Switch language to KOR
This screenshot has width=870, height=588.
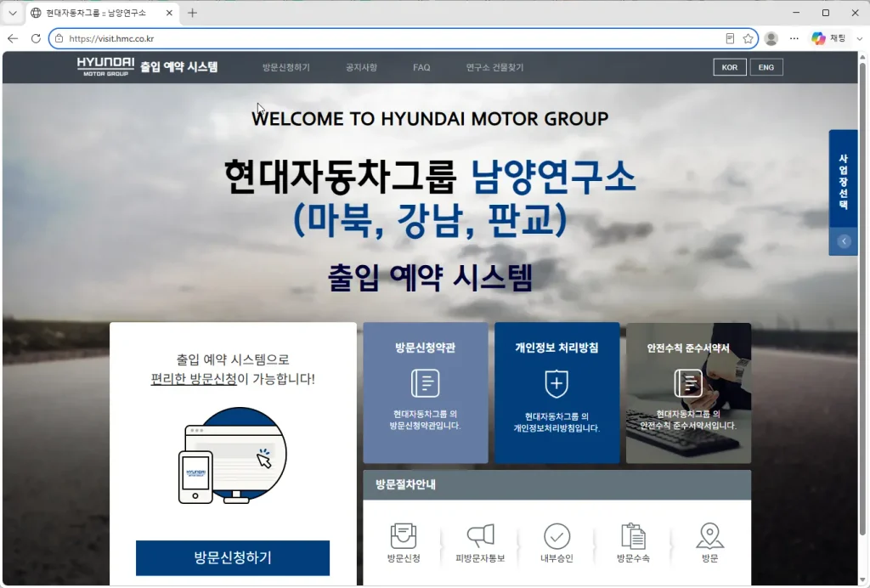pyautogui.click(x=730, y=67)
